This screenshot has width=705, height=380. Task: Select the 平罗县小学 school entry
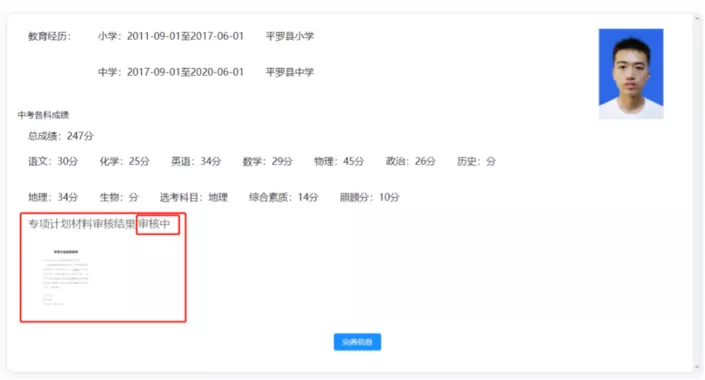(290, 36)
